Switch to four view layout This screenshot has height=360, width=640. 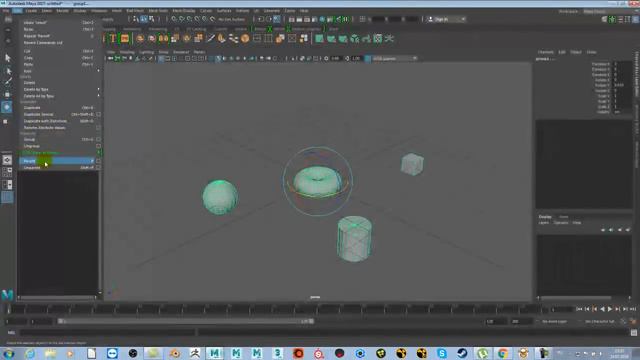pyautogui.click(x=7, y=172)
